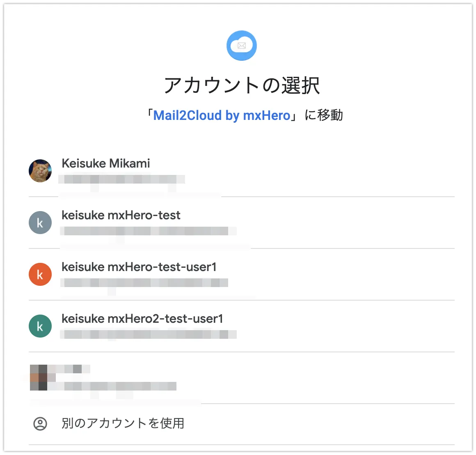The width and height of the screenshot is (476, 455).
Task: Select the cat photo avatar of Keisuke Mikami
Action: click(x=40, y=171)
